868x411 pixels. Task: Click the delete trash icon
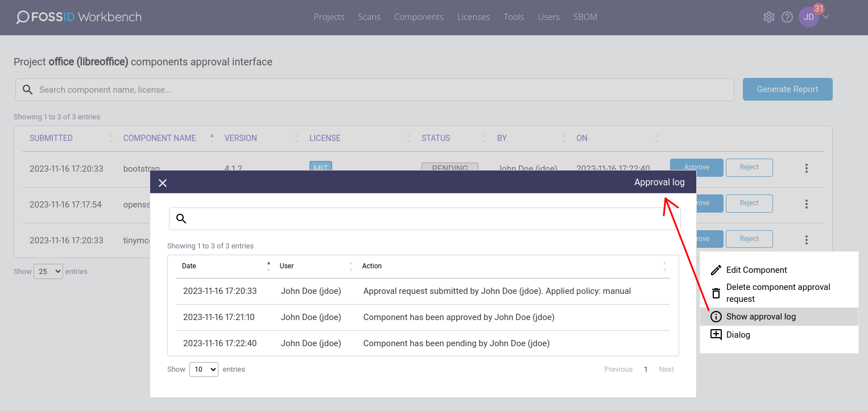click(716, 293)
